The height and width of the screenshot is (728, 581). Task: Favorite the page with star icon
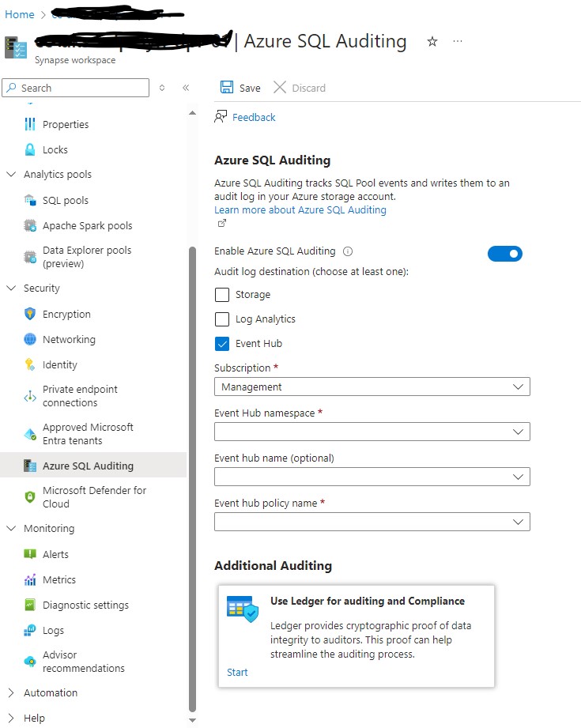point(432,42)
